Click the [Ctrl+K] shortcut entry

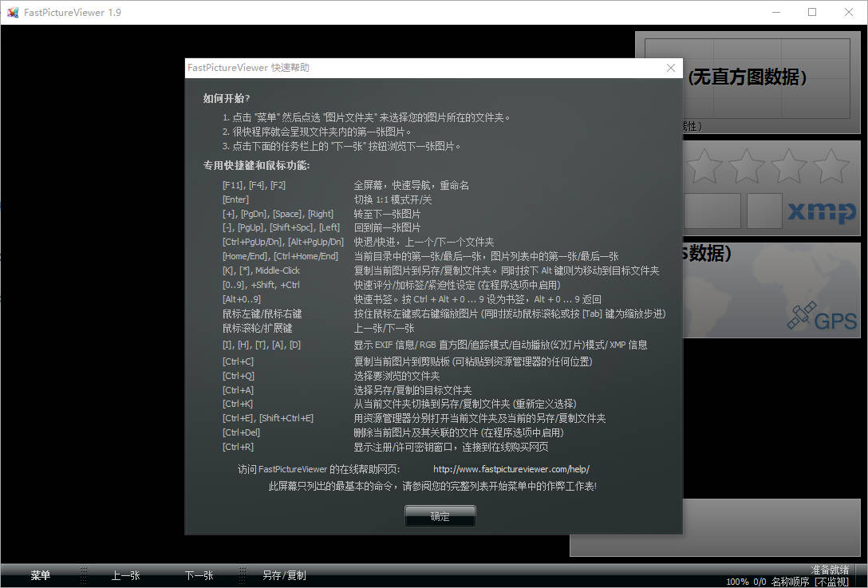coord(238,404)
